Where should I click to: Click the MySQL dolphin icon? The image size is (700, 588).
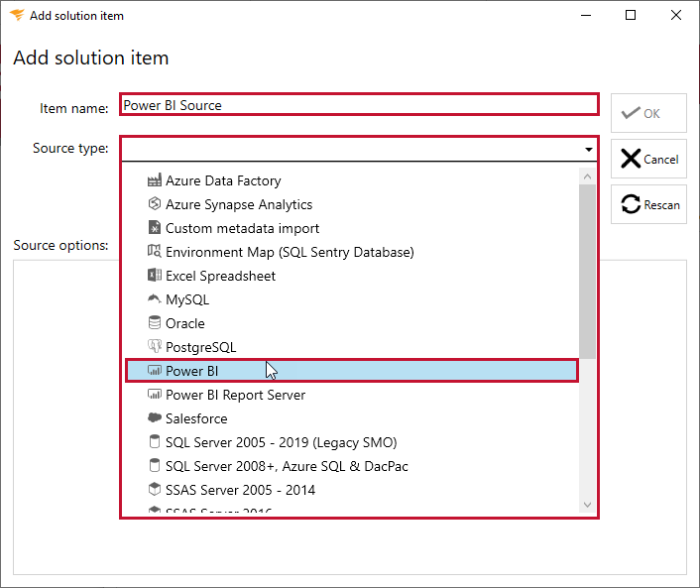[154, 298]
